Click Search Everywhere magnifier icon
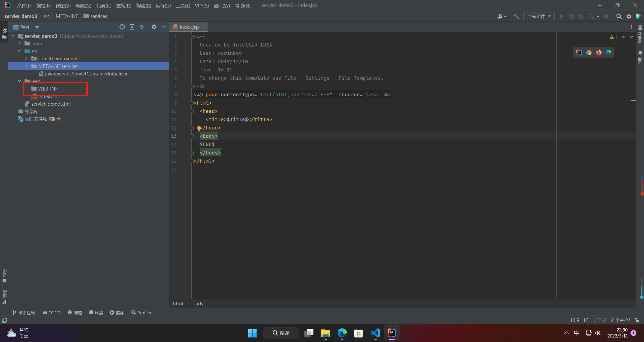644x342 pixels. pyautogui.click(x=619, y=16)
